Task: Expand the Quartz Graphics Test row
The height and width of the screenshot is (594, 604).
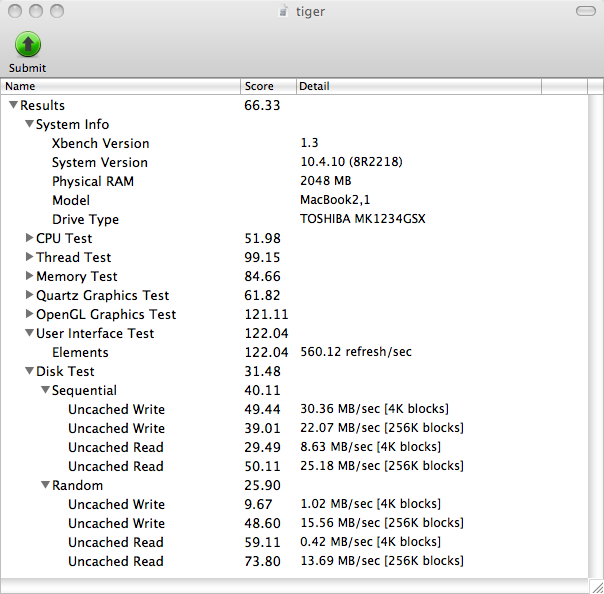Action: (x=29, y=295)
